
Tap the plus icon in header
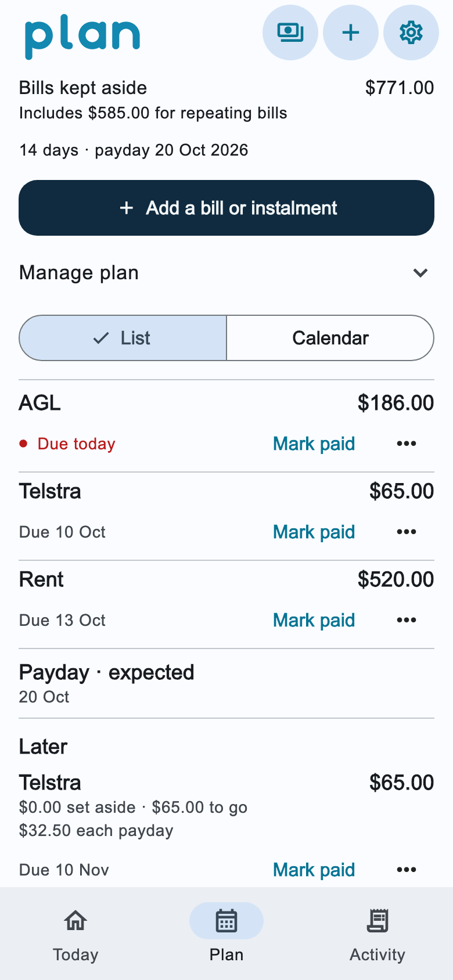[x=351, y=33]
